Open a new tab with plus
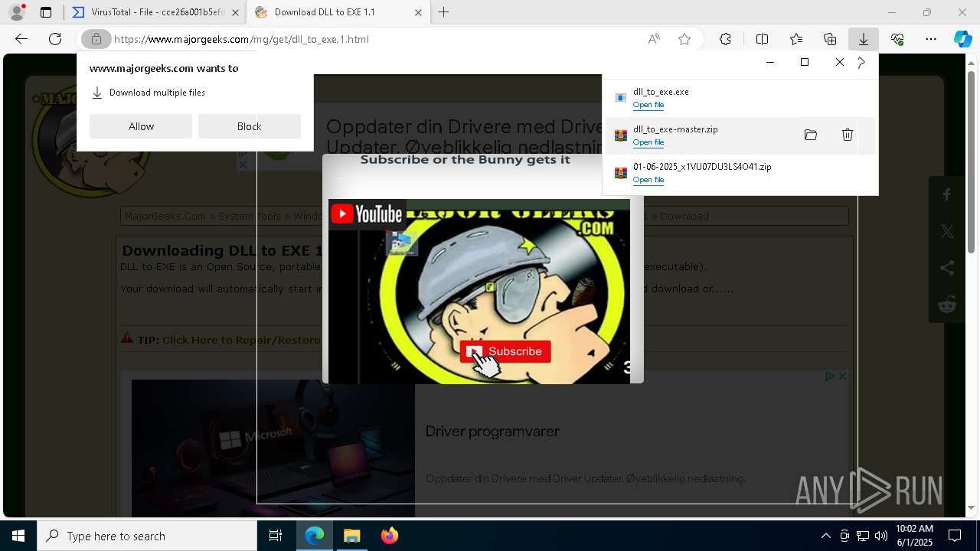The width and height of the screenshot is (980, 551). click(x=444, y=12)
